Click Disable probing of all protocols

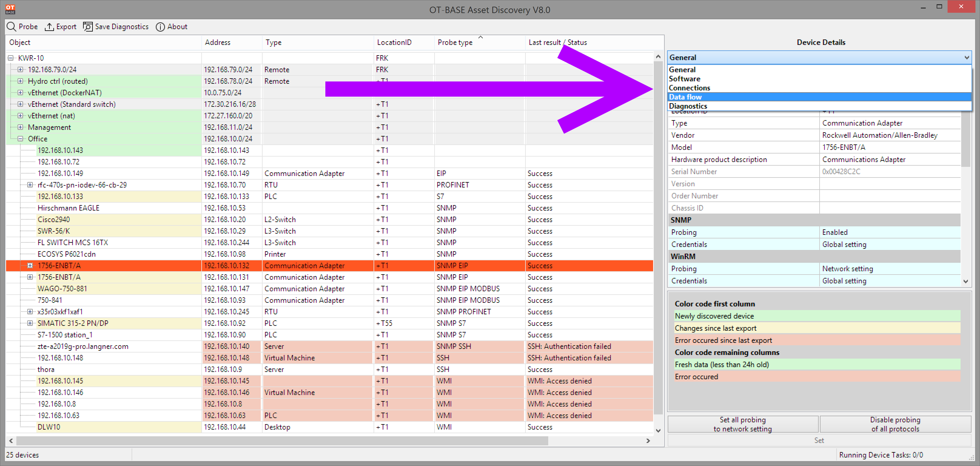[x=895, y=424]
